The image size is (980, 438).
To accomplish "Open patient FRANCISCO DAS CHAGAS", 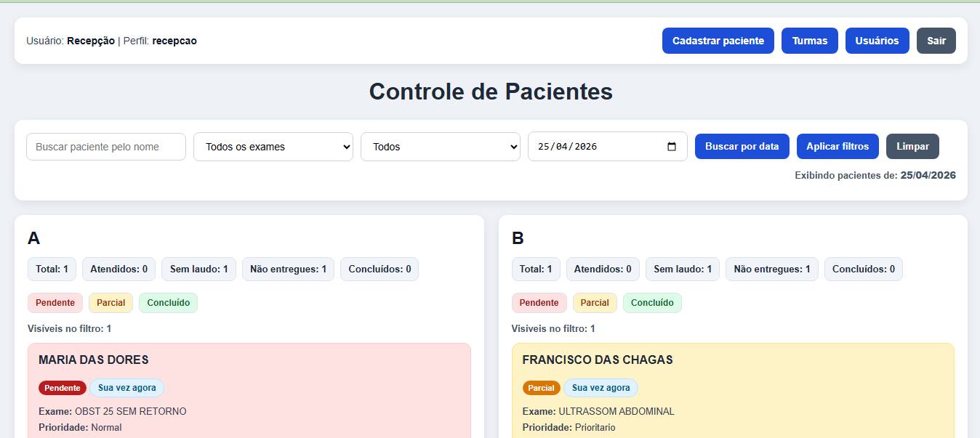I will tap(598, 360).
